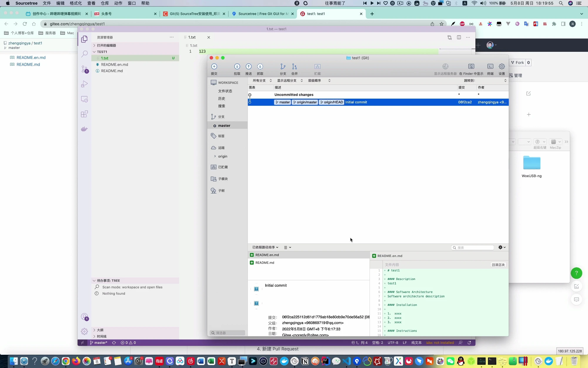Select History (历史) in WORKSPACE
Viewport: 588px width, 368px height.
click(x=222, y=99)
